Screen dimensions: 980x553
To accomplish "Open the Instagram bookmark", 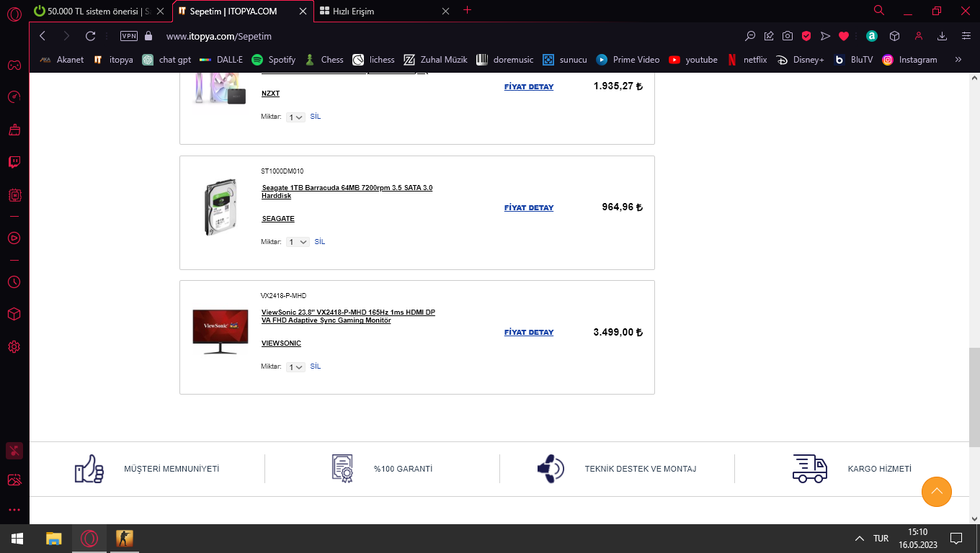I will pos(909,60).
